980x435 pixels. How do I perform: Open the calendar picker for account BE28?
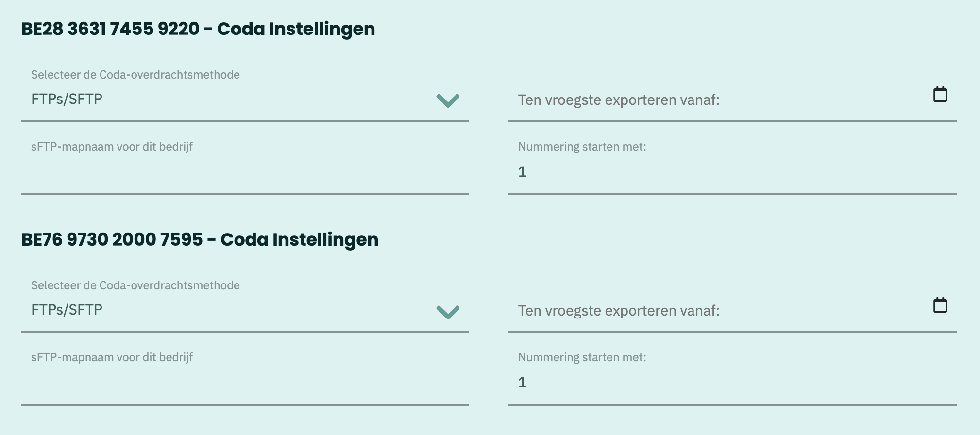pyautogui.click(x=940, y=94)
